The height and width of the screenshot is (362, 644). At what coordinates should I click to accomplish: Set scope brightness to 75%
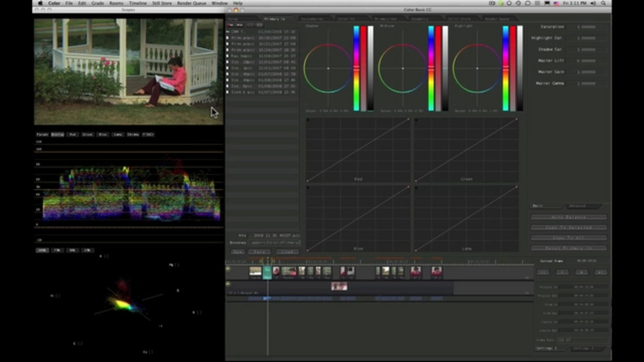(x=57, y=250)
